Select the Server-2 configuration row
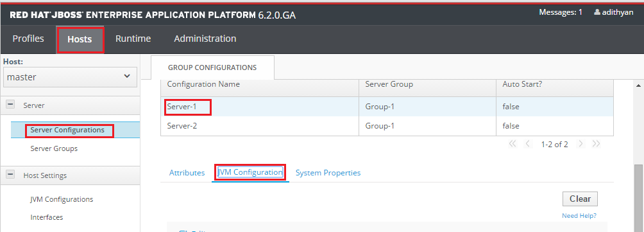The width and height of the screenshot is (644, 232). 387,126
